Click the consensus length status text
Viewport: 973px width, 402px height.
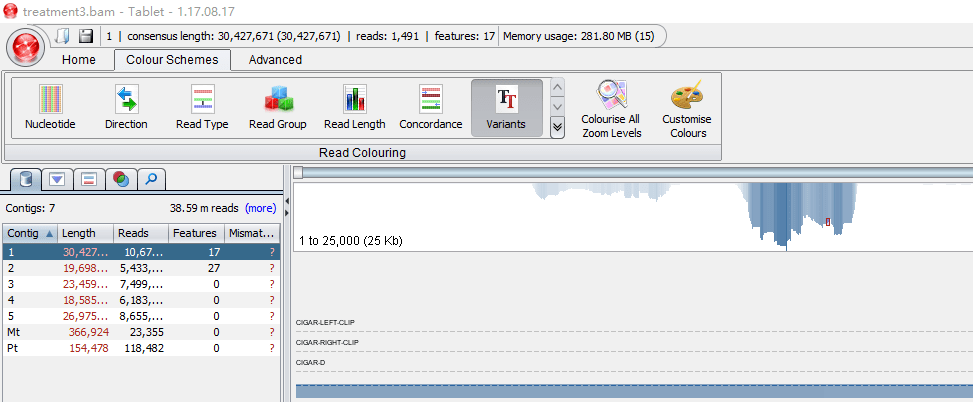click(x=234, y=36)
